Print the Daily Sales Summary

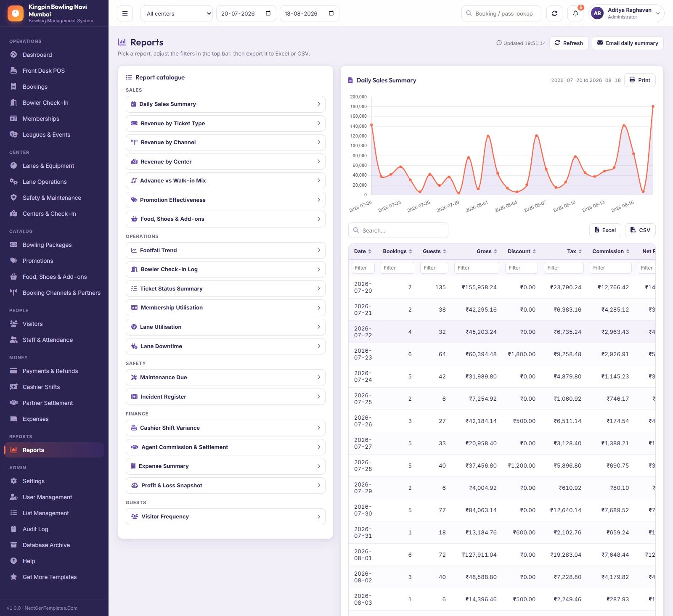640,80
